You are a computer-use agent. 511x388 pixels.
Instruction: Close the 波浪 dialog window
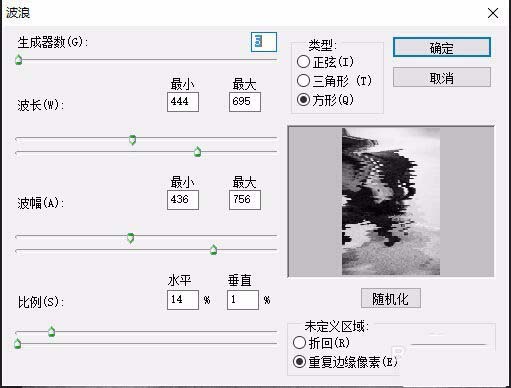point(493,13)
